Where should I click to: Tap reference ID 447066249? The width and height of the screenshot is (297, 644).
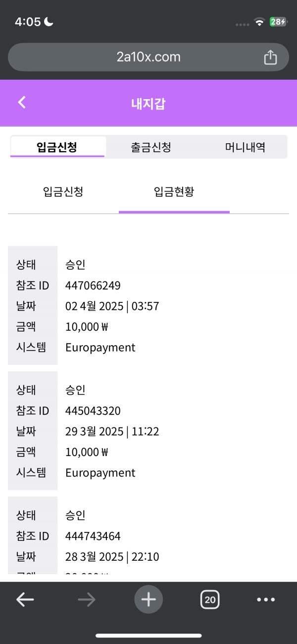pos(93,286)
